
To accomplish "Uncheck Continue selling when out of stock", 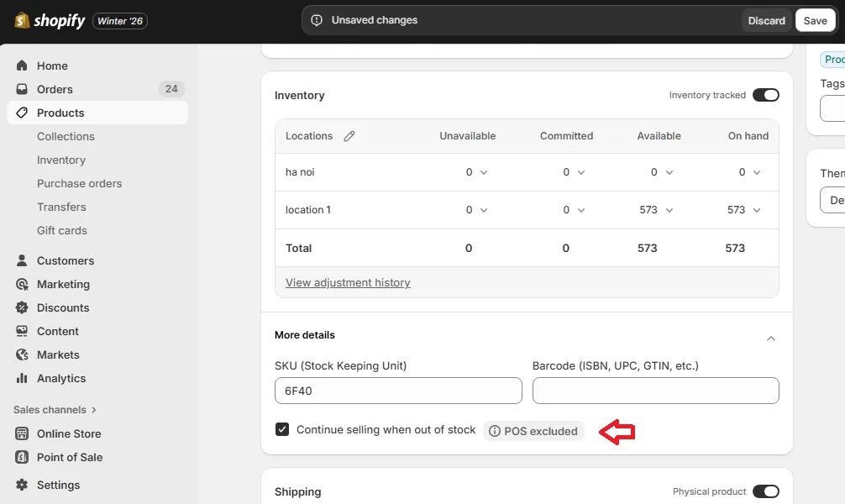I will point(282,429).
